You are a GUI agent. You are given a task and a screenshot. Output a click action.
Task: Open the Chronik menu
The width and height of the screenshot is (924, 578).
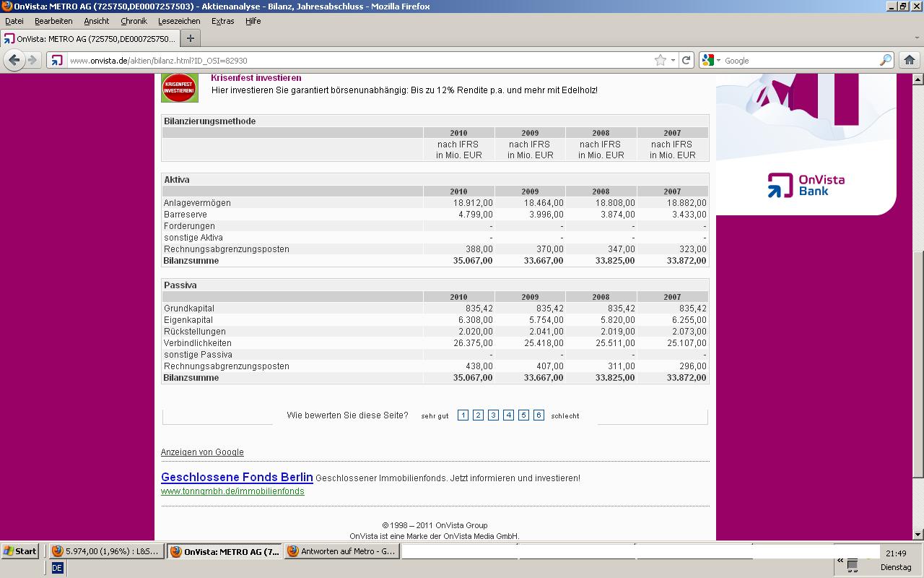[x=134, y=21]
